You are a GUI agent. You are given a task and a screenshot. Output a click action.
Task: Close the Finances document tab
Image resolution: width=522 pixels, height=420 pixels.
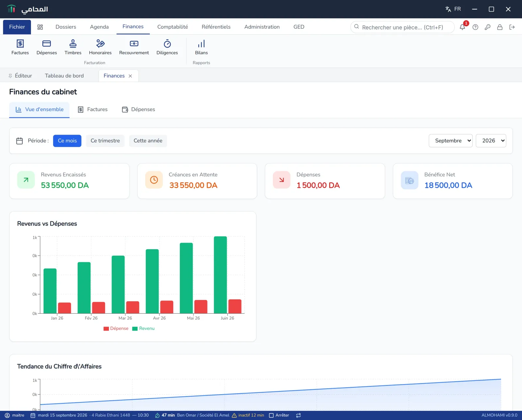130,76
